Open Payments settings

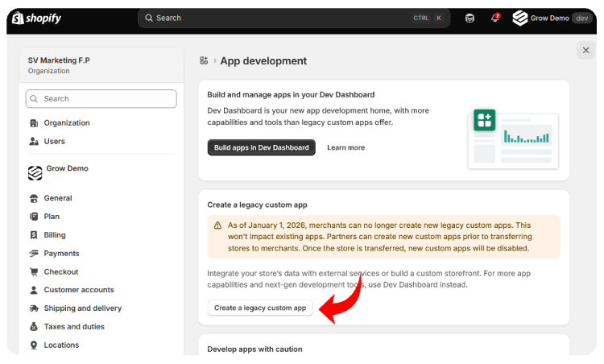61,254
